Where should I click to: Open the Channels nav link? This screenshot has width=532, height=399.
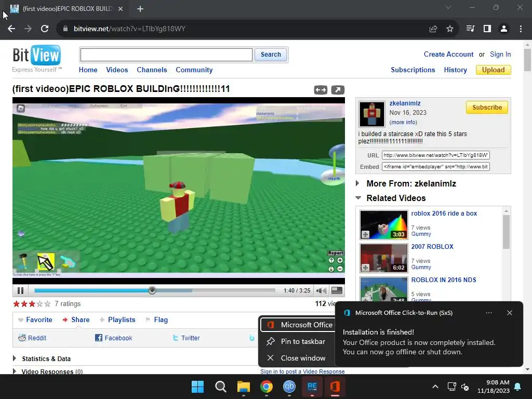152,70
